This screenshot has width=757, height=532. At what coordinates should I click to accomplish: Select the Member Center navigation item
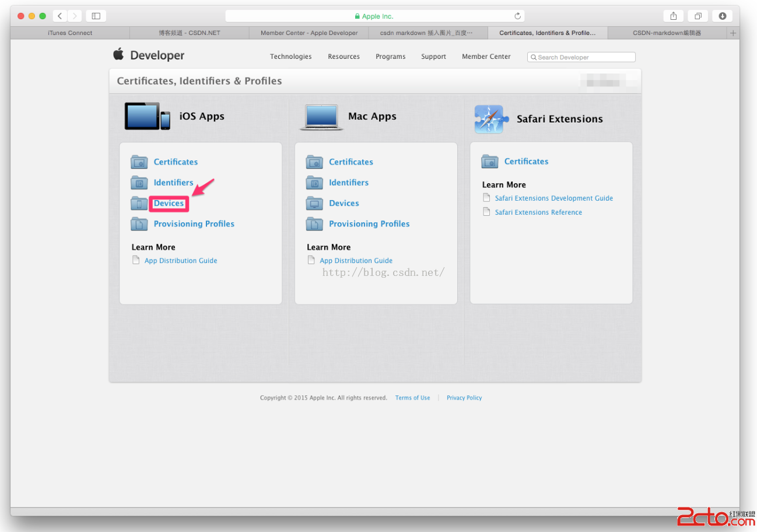click(x=486, y=57)
